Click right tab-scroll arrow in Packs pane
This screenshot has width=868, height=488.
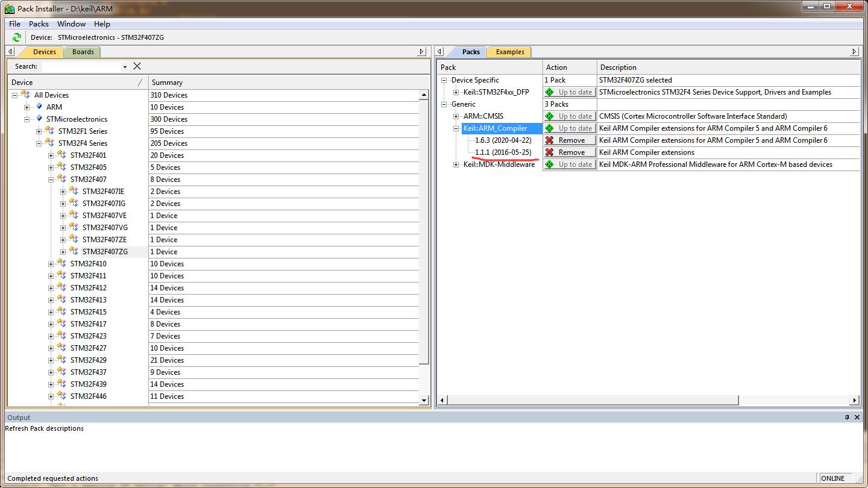click(x=854, y=52)
